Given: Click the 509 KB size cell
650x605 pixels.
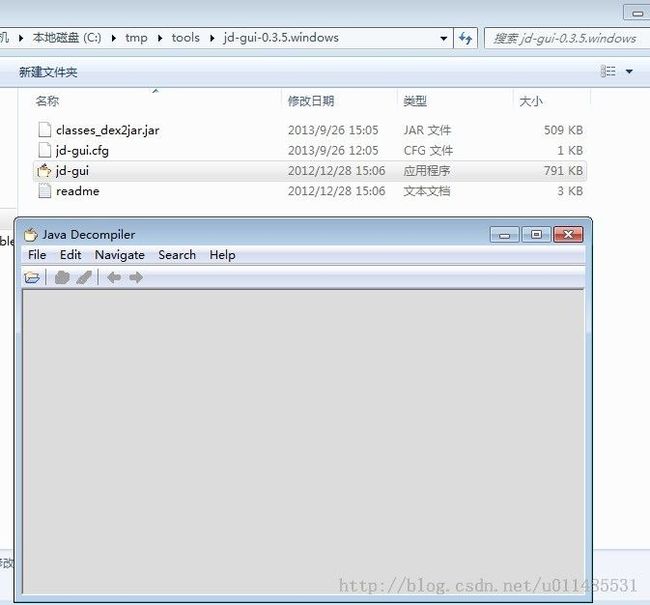Looking at the screenshot, I should pyautogui.click(x=563, y=130).
